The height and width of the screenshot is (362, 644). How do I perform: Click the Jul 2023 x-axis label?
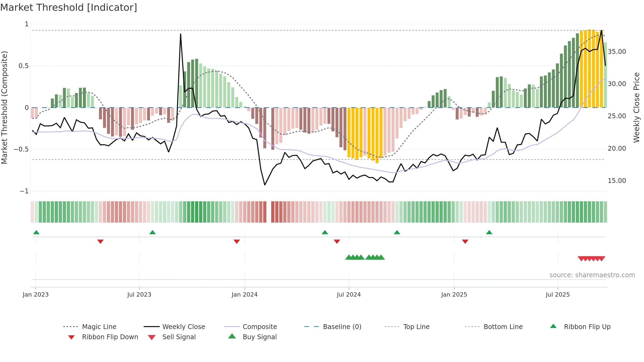pos(139,295)
